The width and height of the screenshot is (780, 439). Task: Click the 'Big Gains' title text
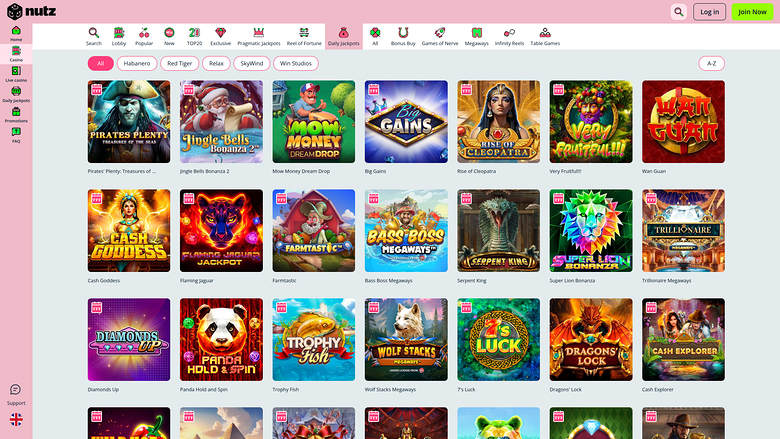375,171
